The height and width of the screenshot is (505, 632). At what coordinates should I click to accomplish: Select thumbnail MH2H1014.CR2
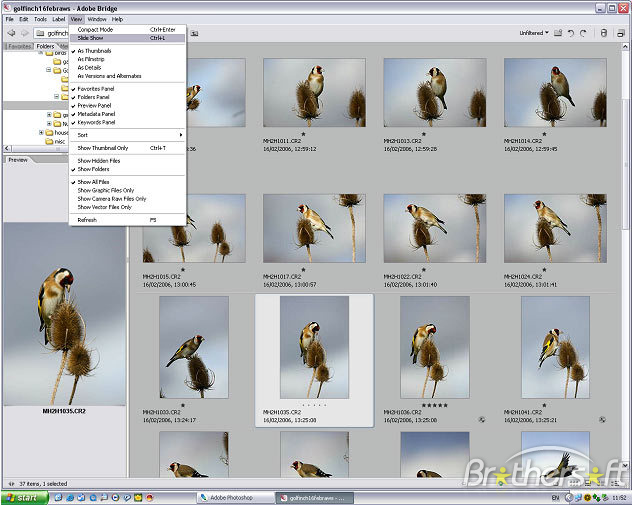(x=555, y=93)
